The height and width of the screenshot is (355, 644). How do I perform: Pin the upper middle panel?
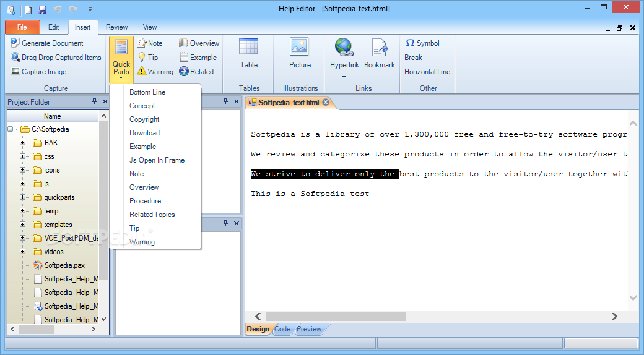225,101
